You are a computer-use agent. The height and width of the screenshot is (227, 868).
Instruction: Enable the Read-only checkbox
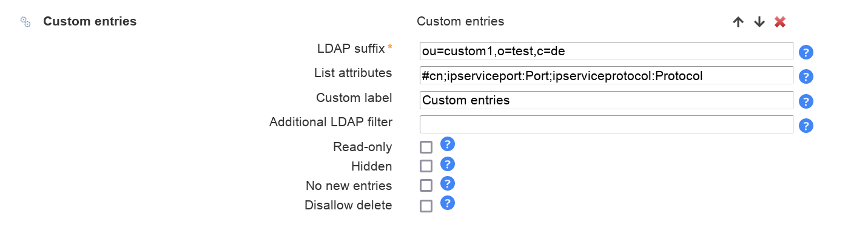[426, 147]
